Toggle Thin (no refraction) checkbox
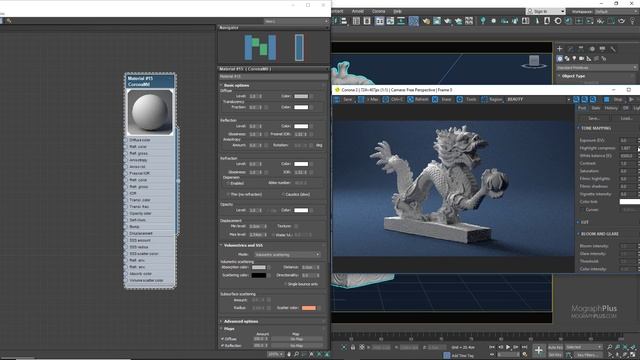Image resolution: width=640 pixels, height=360 pixels. [228, 194]
